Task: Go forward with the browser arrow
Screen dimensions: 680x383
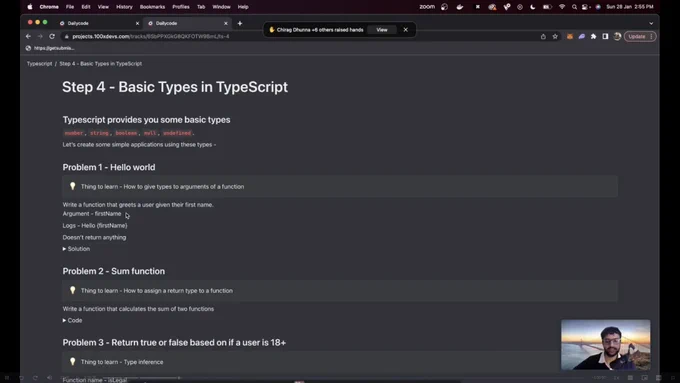Action: (40, 36)
